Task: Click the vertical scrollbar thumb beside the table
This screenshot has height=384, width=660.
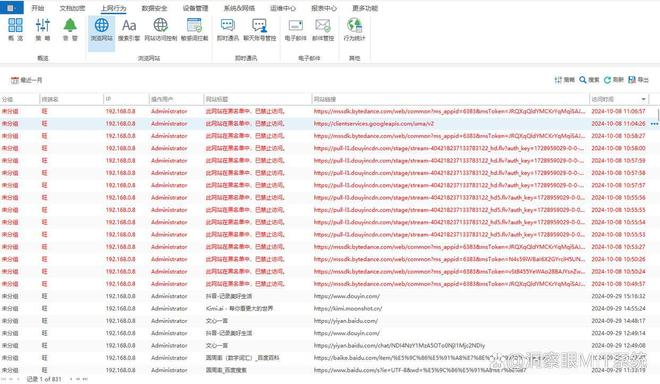Action: coord(658,114)
